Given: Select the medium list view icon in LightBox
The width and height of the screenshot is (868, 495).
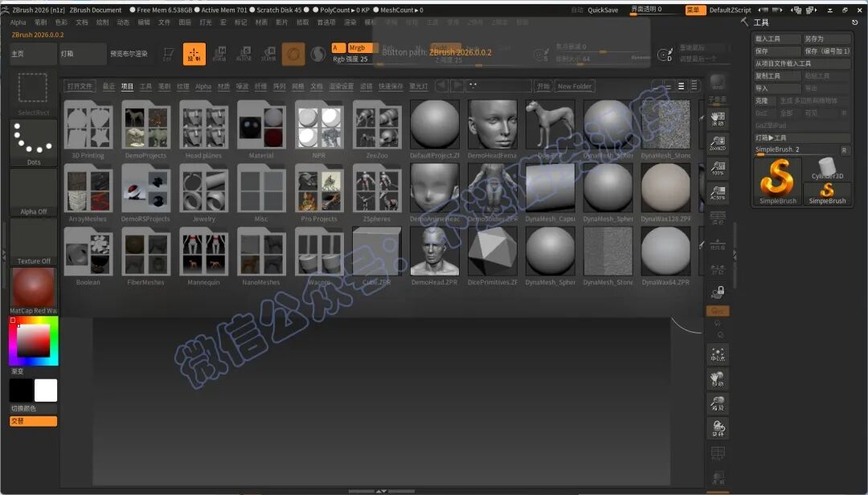Looking at the screenshot, I should tap(681, 86).
